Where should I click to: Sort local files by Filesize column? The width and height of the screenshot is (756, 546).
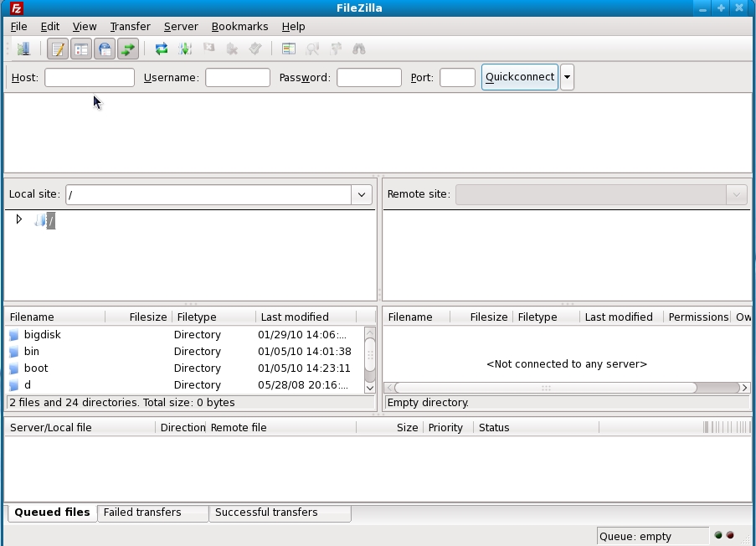(139, 317)
